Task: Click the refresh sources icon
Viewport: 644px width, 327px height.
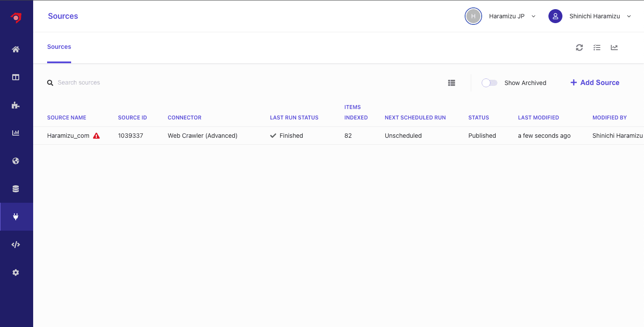Action: tap(579, 48)
